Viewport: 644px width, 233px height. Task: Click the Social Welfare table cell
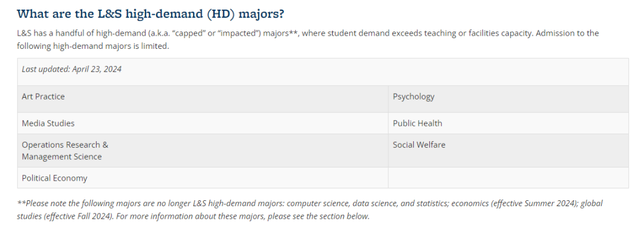pos(509,151)
